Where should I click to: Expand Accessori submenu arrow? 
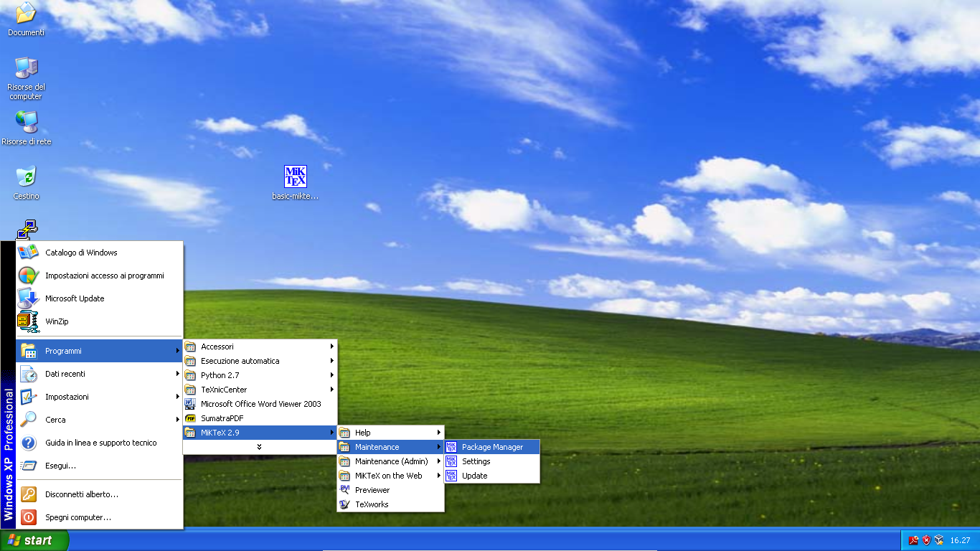[332, 347]
